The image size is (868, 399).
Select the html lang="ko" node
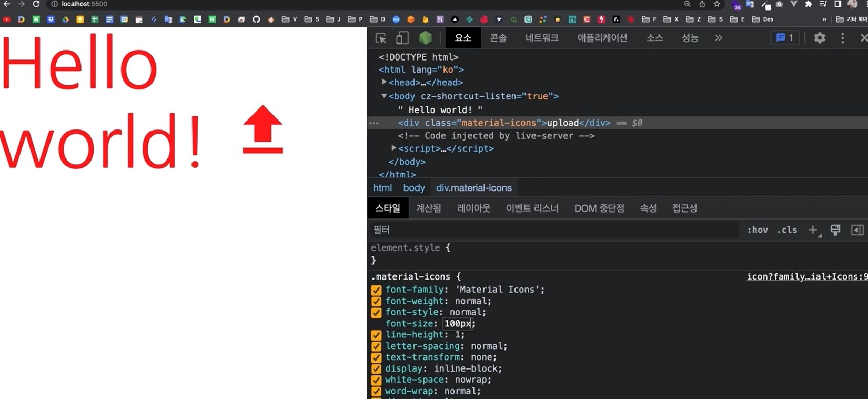pos(421,69)
